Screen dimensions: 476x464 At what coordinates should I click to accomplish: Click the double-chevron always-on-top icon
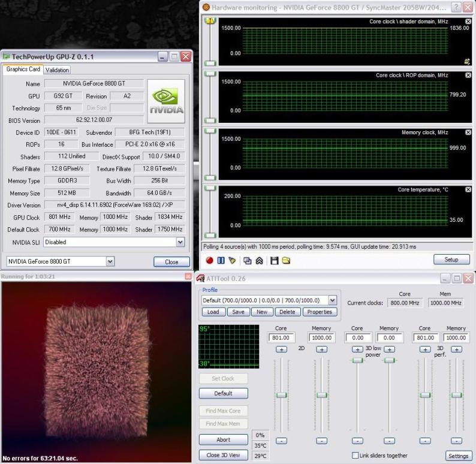(x=259, y=261)
